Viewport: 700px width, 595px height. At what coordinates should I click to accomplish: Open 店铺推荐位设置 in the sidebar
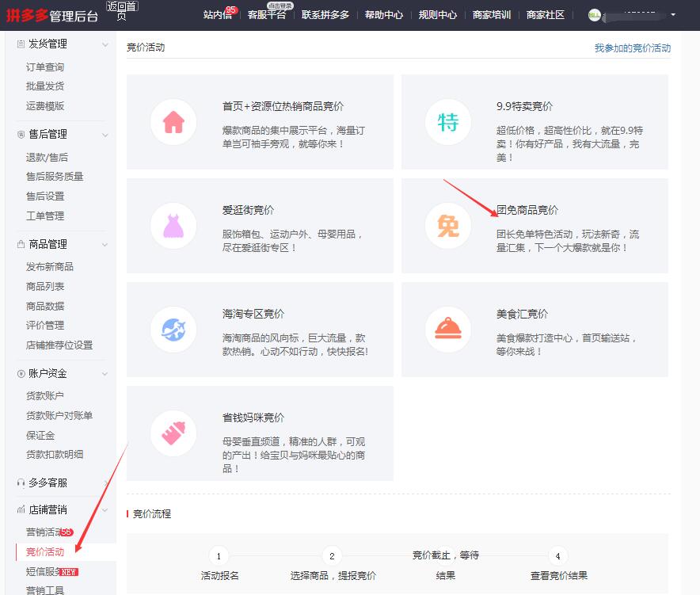pos(59,345)
